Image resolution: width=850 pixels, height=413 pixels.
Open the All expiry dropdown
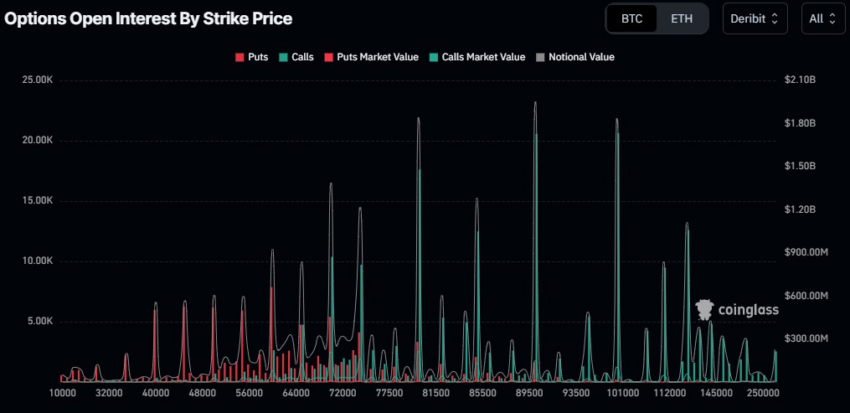[823, 18]
